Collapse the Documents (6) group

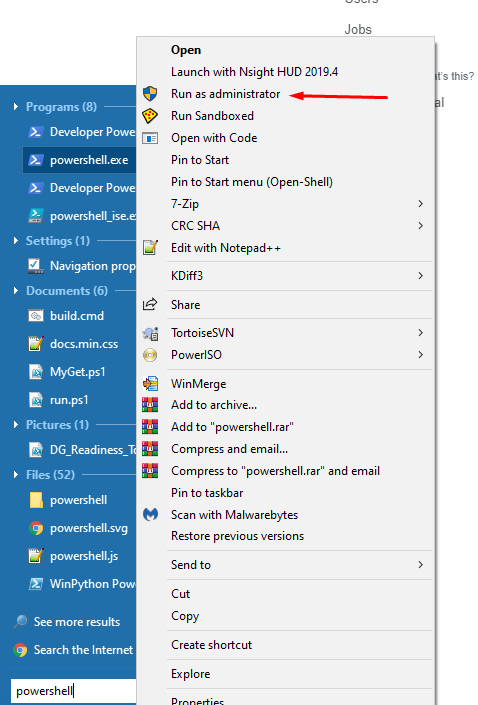click(x=16, y=291)
